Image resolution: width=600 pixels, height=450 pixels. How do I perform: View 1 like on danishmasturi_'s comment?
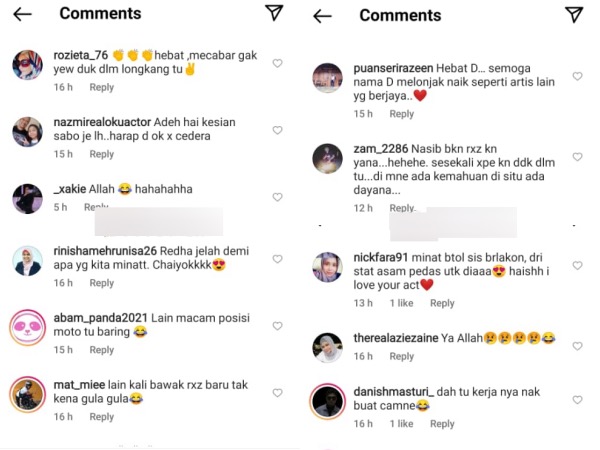click(x=401, y=424)
